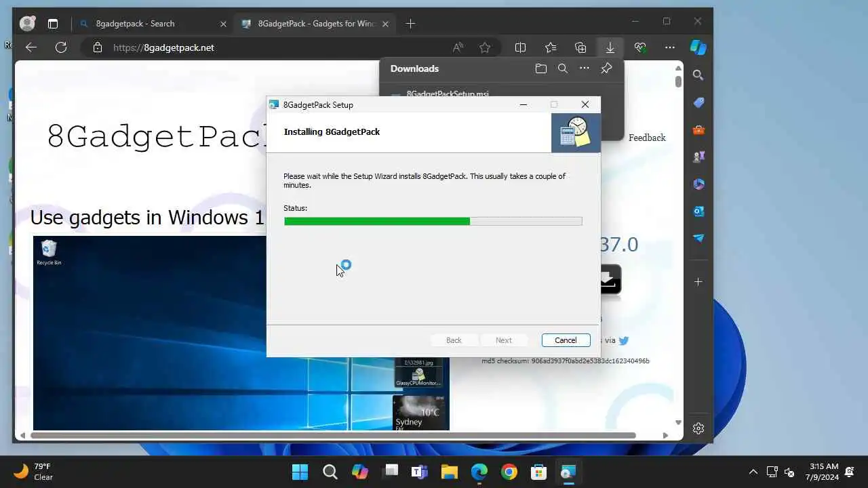Show hidden system tray icons
Viewport: 868px width, 488px height.
coord(753,472)
